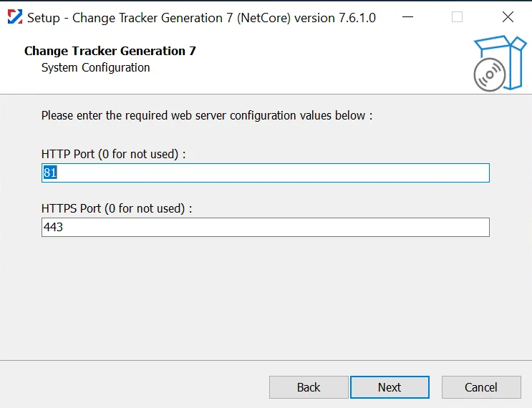This screenshot has width=532, height=408.
Task: Cancel the Change Tracker installation
Action: coord(481,387)
